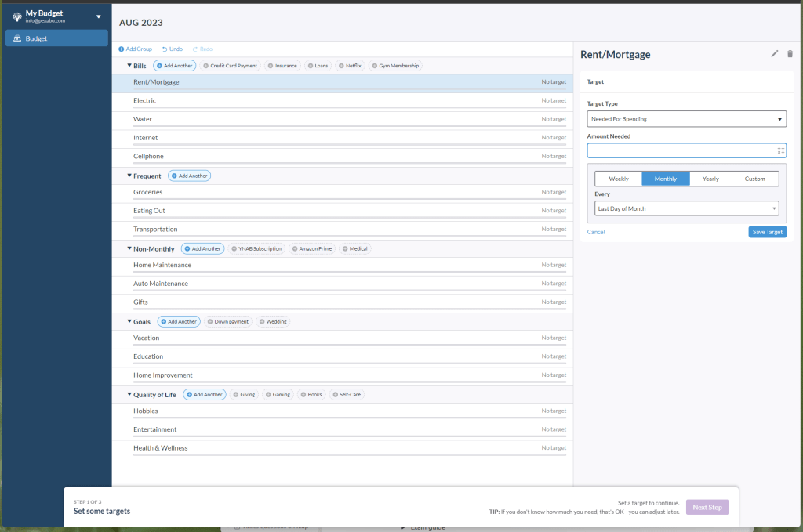Switch target frequency to Weekly
The height and width of the screenshot is (532, 803).
pyautogui.click(x=618, y=179)
